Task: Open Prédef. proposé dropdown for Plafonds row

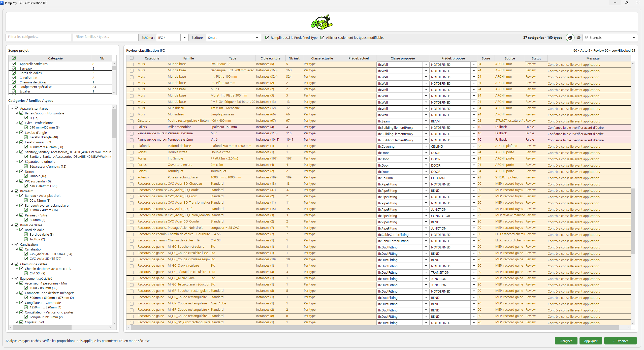Action: [474, 146]
